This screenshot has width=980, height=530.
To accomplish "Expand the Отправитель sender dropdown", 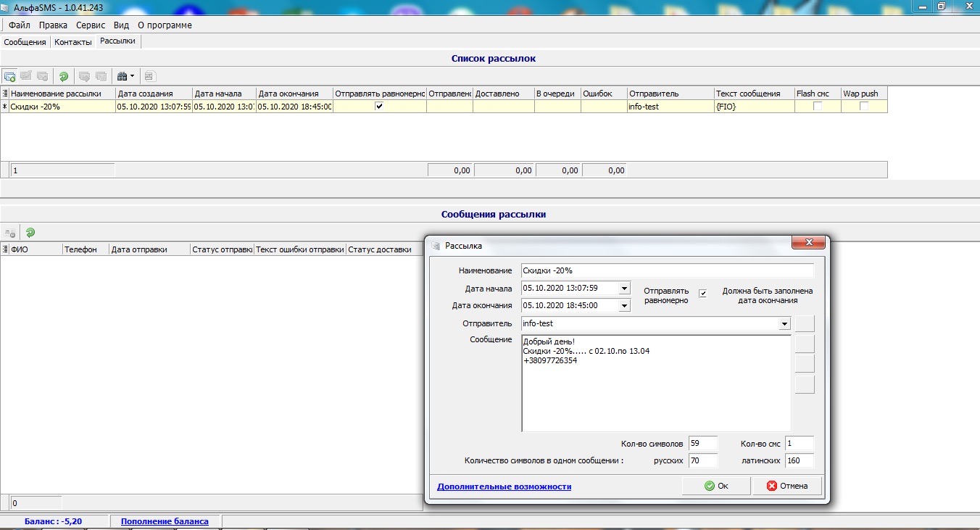I will click(784, 324).
